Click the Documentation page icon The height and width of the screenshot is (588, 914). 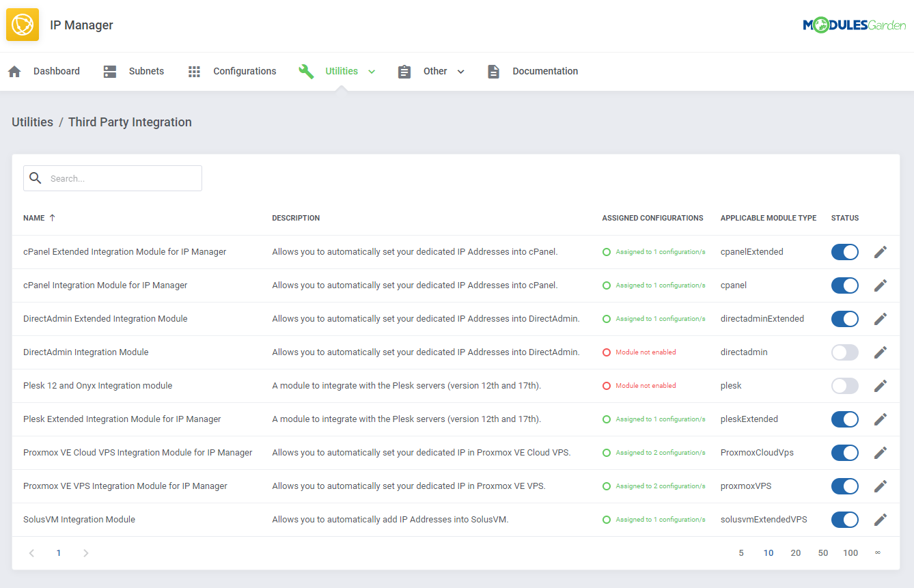coord(493,70)
